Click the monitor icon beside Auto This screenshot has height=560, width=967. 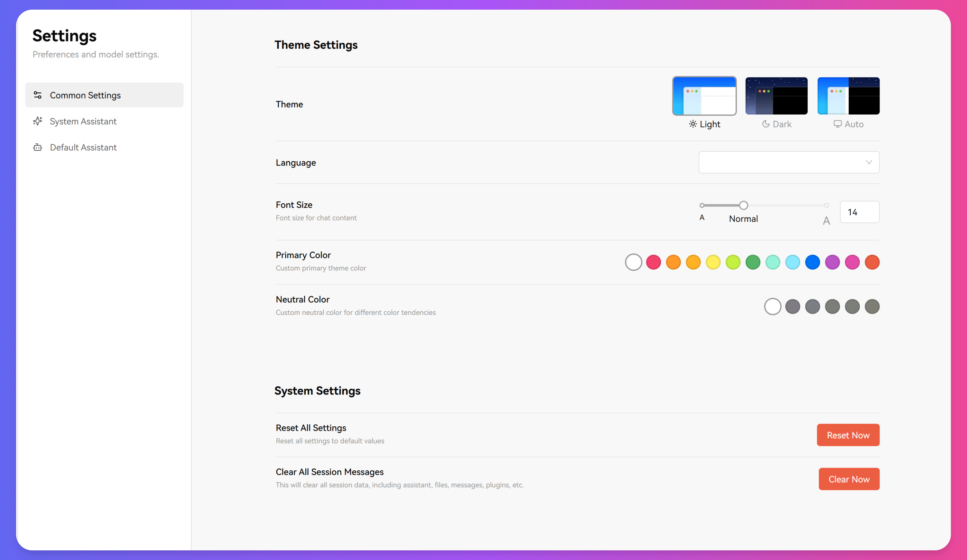click(837, 124)
